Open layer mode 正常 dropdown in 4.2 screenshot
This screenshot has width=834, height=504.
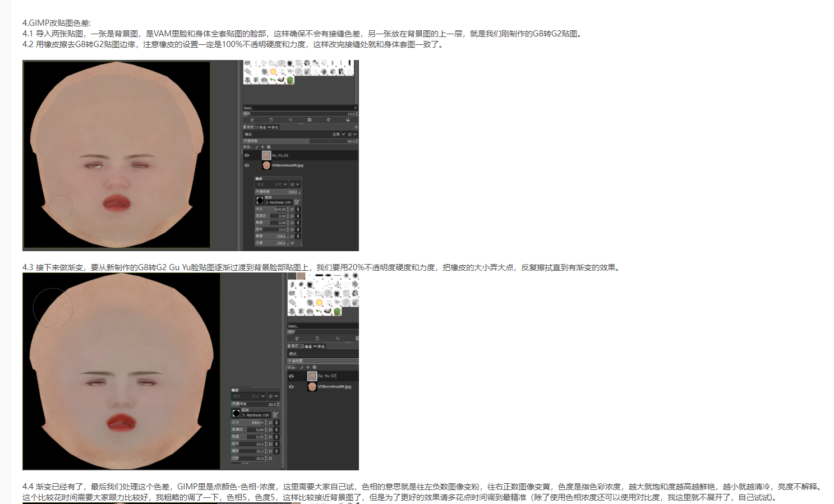point(295,135)
